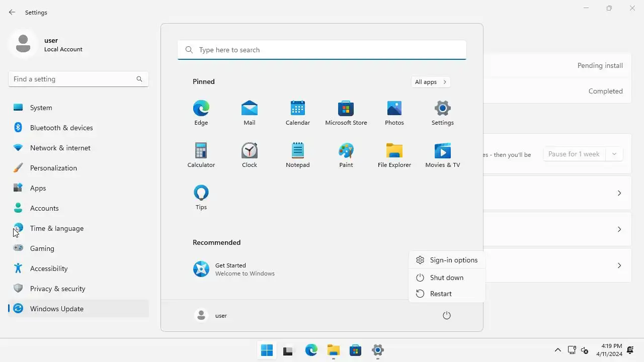This screenshot has height=362, width=644.
Task: Click the Pending install status text
Action: click(600, 65)
